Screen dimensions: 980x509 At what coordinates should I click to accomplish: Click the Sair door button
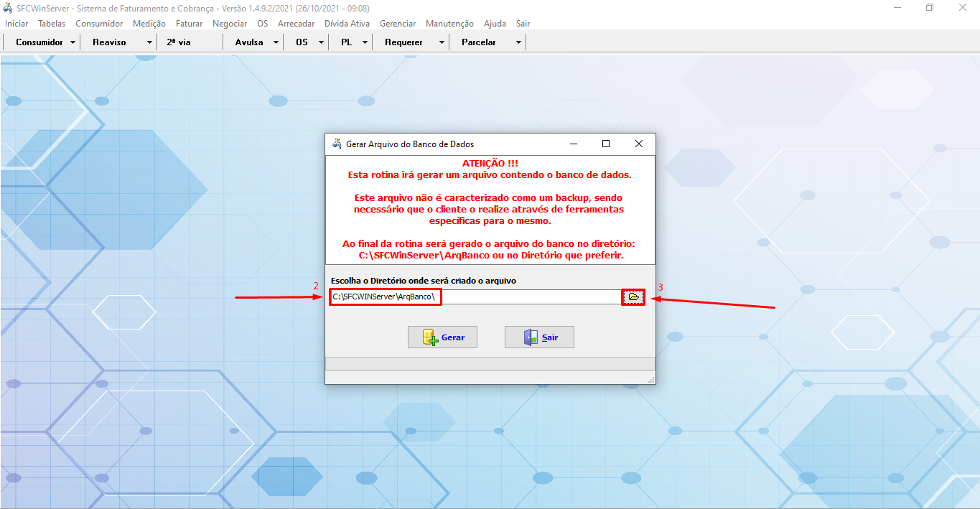539,337
